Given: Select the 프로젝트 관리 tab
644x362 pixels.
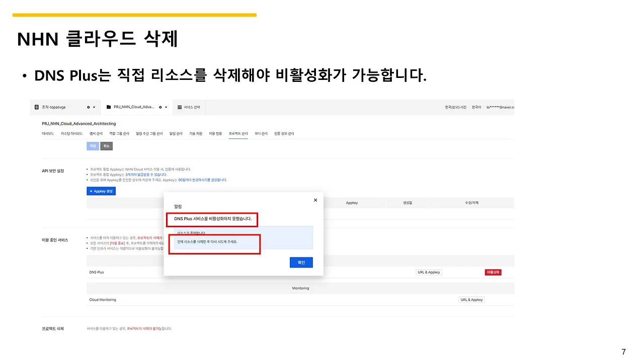Looking at the screenshot, I should click(x=238, y=134).
